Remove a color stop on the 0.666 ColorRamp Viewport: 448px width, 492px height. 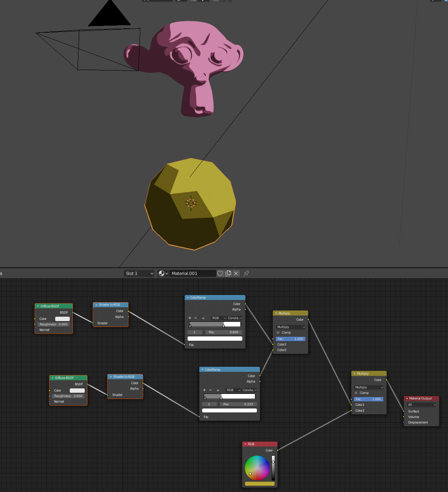195,318
